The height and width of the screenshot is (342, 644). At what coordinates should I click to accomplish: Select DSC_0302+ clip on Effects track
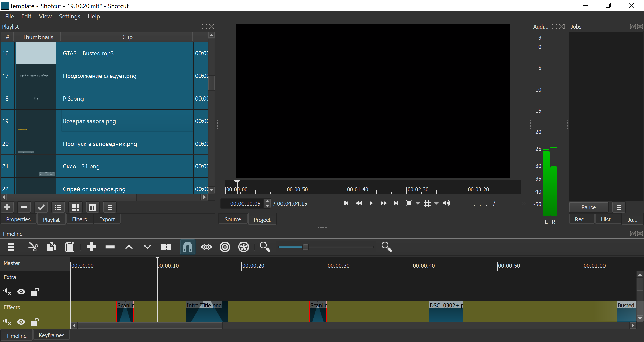(446, 311)
